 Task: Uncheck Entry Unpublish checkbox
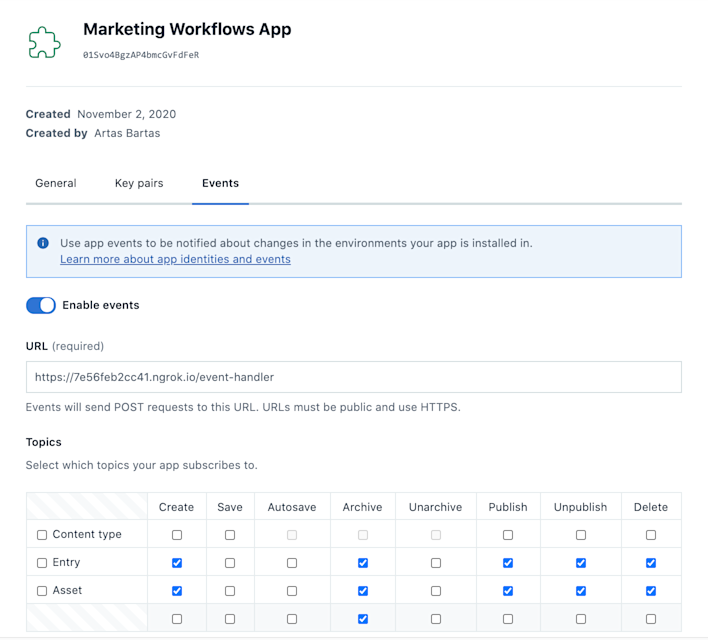[x=581, y=563]
